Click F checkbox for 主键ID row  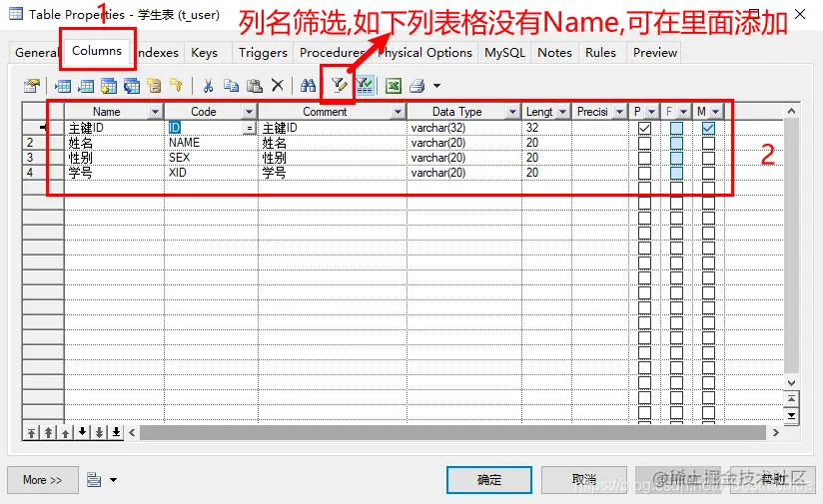click(676, 128)
